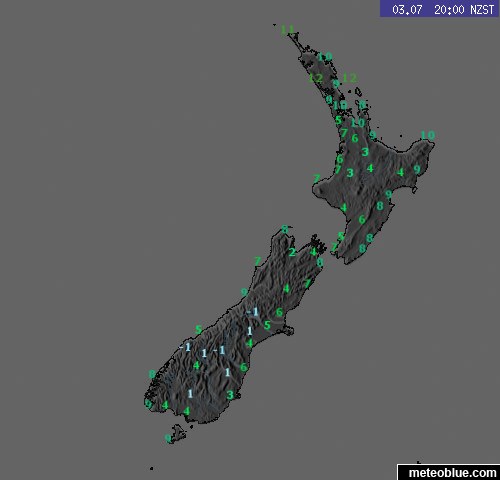Select the 5 reading on South Island's west coast
The image size is (500, 480).
pos(199,330)
